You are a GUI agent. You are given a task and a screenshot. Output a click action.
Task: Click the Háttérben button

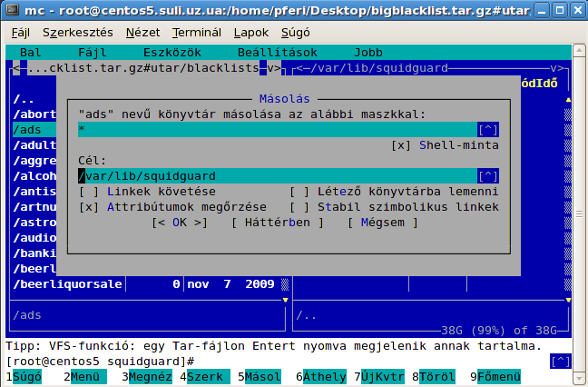(277, 222)
